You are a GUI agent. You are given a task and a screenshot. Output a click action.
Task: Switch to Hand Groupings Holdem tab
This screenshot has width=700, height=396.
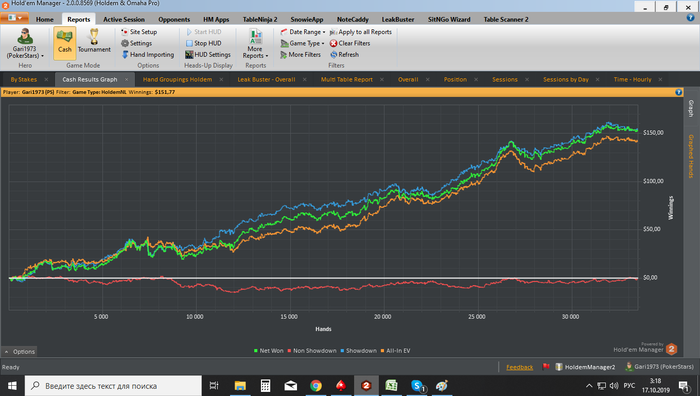[x=177, y=79]
